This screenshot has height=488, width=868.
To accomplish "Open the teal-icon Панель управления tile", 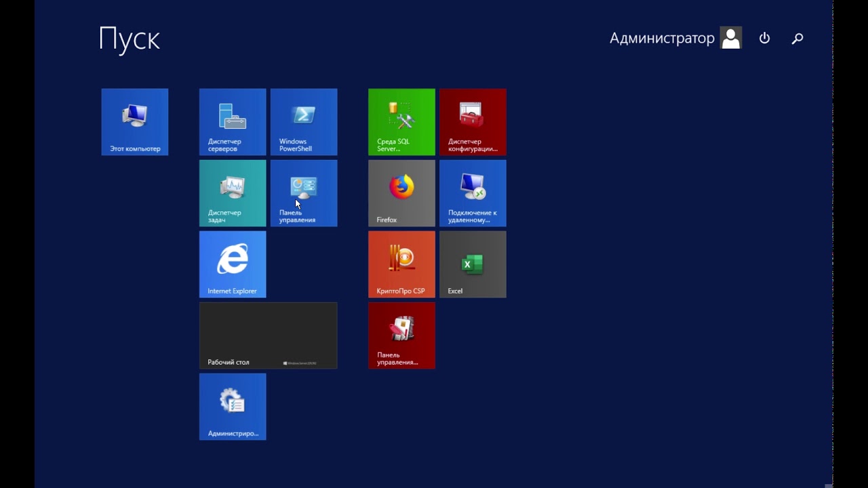I will click(x=304, y=193).
